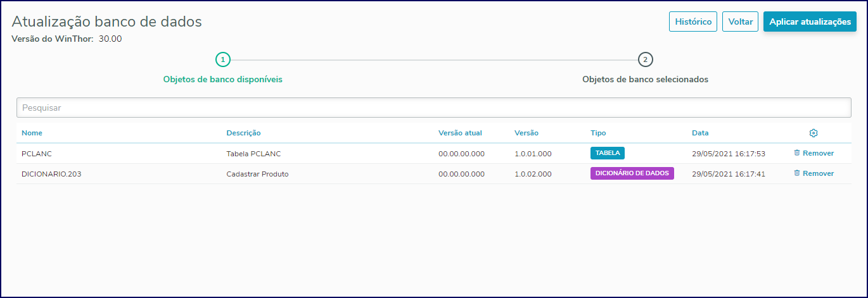Click the Histórico button
Viewport: 868px width, 298px height.
tap(693, 22)
